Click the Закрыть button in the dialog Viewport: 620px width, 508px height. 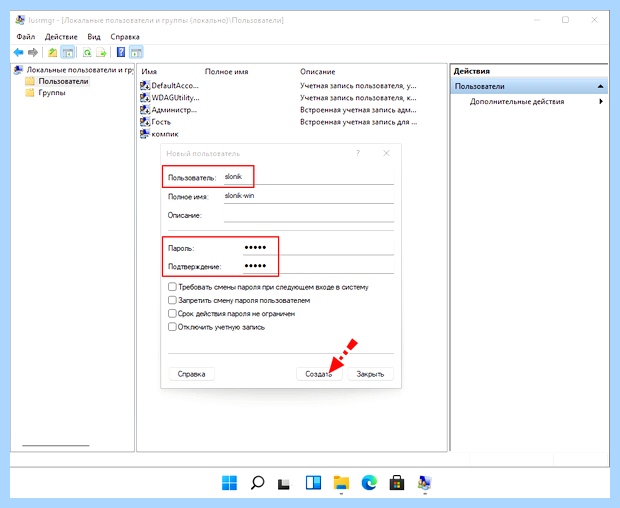[x=370, y=374]
